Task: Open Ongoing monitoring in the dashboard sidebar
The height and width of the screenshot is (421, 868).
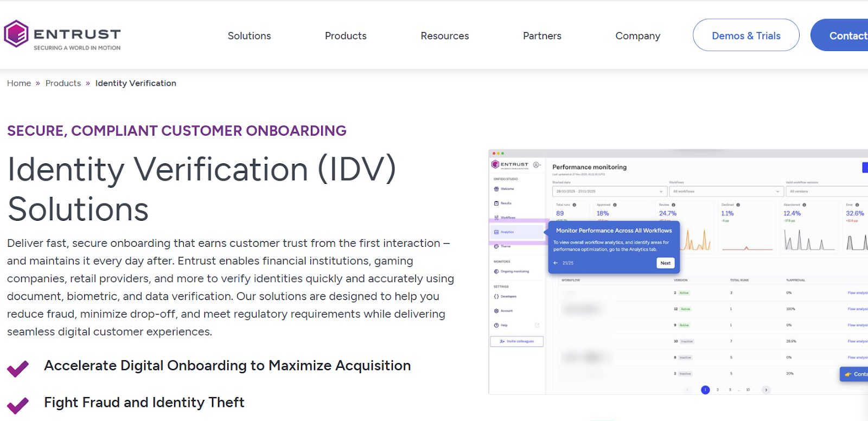Action: [x=512, y=271]
